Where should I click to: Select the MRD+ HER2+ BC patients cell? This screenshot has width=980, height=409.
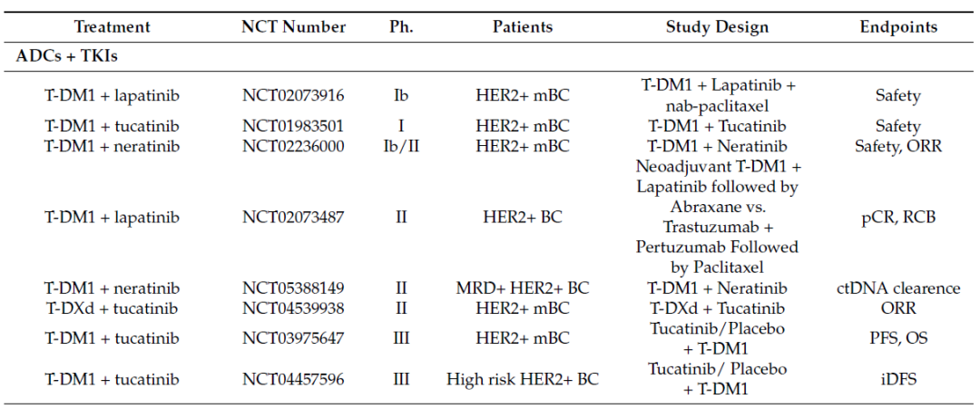pyautogui.click(x=523, y=288)
